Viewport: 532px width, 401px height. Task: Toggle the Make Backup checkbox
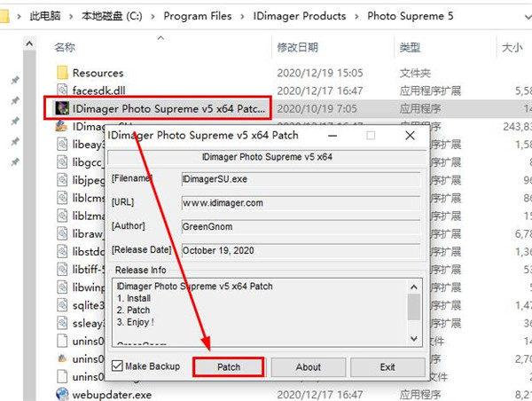[x=117, y=366]
